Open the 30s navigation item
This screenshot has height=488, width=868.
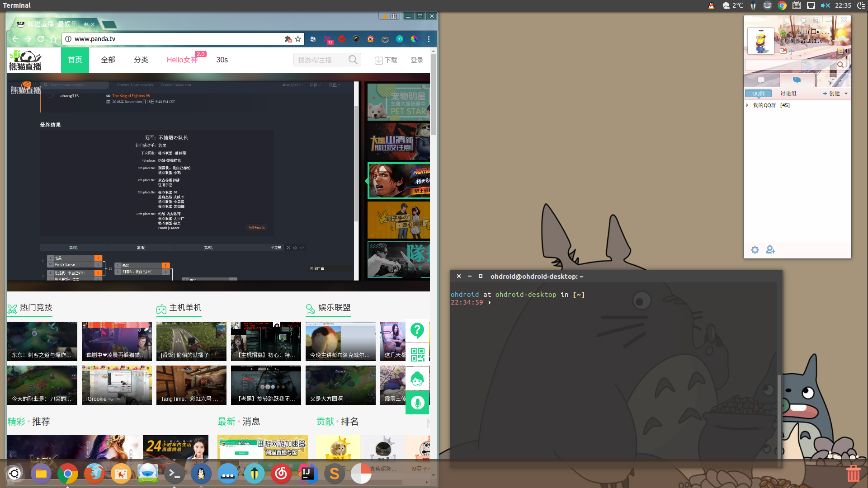(222, 60)
